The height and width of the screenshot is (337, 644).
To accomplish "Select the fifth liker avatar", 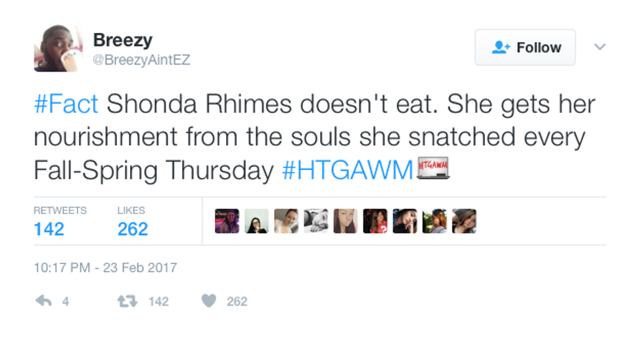I will (346, 221).
